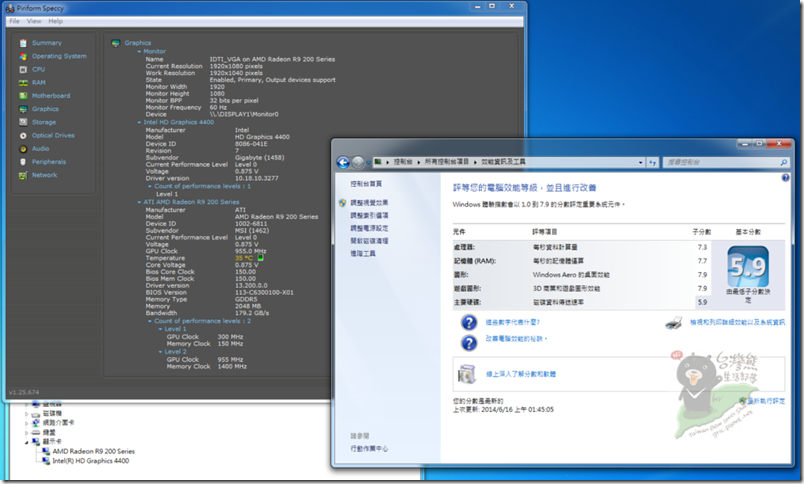Open the File menu in Speccy
Viewport: 804px width, 484px height.
(14, 21)
